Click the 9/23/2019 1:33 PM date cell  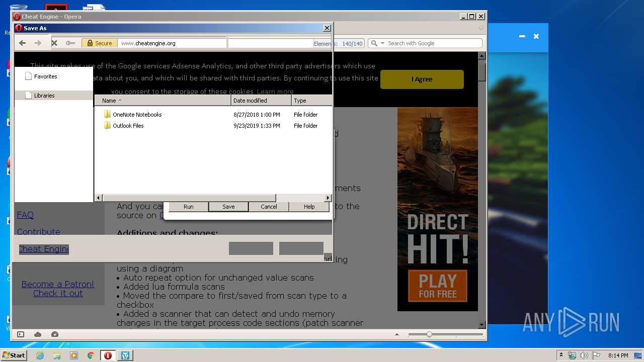coord(257,126)
